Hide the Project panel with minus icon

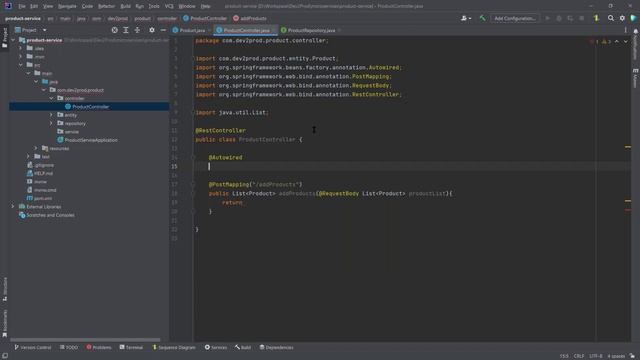163,30
